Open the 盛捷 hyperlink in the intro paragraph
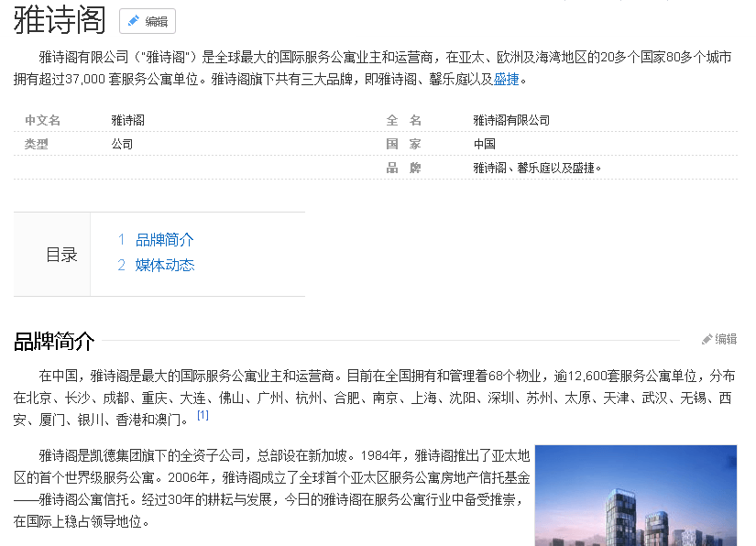Viewport: 756px width, 546px height. pyautogui.click(x=506, y=79)
